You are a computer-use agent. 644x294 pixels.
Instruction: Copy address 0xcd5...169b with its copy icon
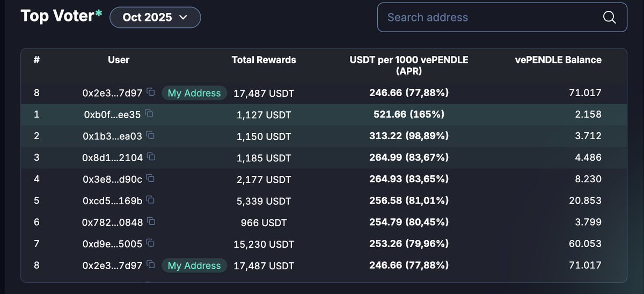(x=151, y=200)
